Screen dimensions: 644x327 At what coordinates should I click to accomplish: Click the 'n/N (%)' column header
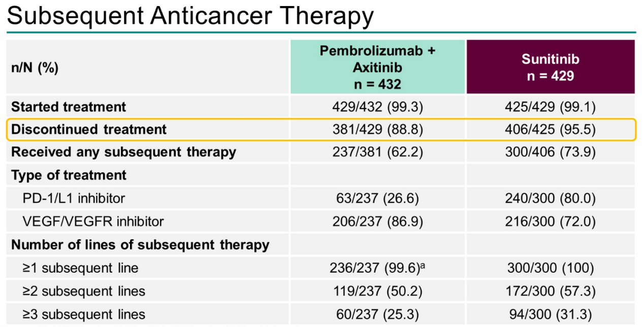click(x=35, y=68)
